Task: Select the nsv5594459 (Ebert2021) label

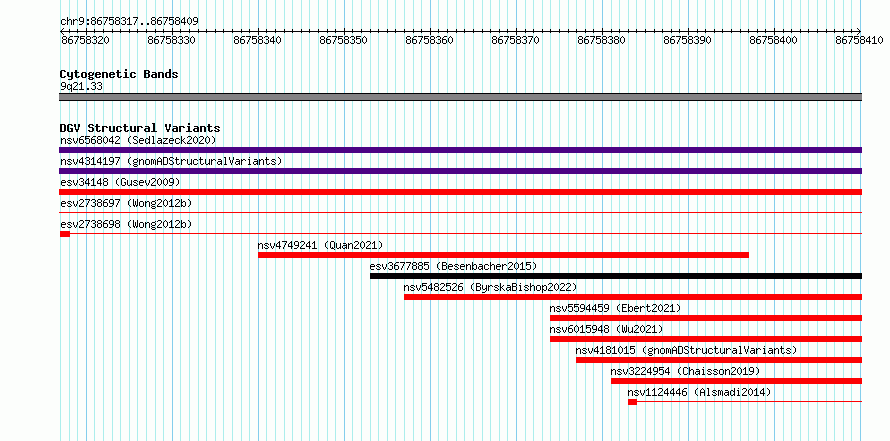Action: (615, 308)
